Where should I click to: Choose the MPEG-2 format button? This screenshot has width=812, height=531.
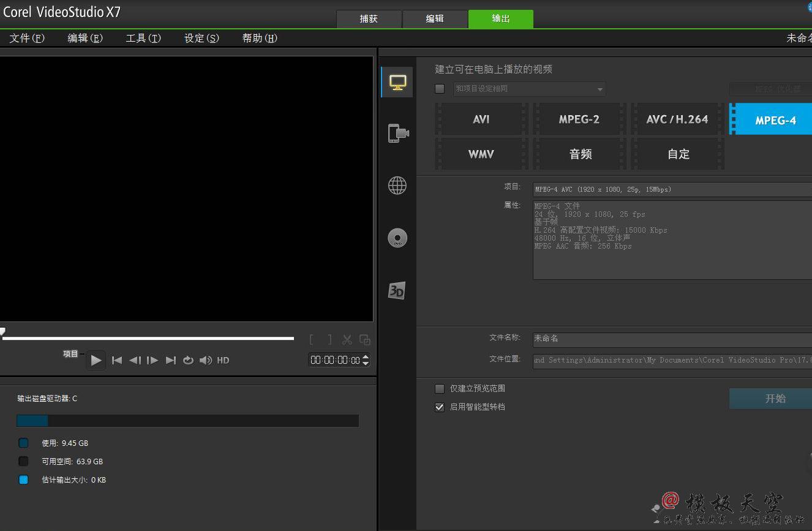coord(579,119)
